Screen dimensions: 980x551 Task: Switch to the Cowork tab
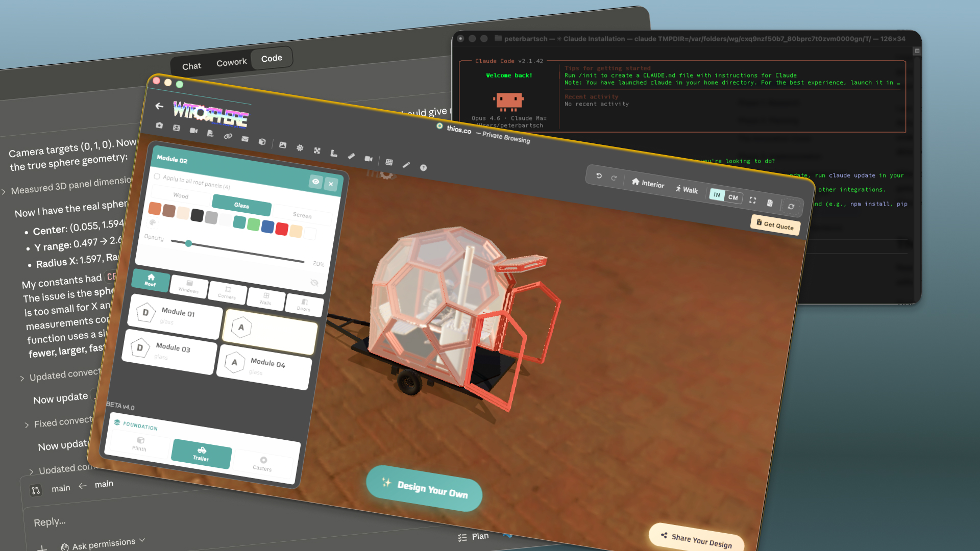point(231,62)
